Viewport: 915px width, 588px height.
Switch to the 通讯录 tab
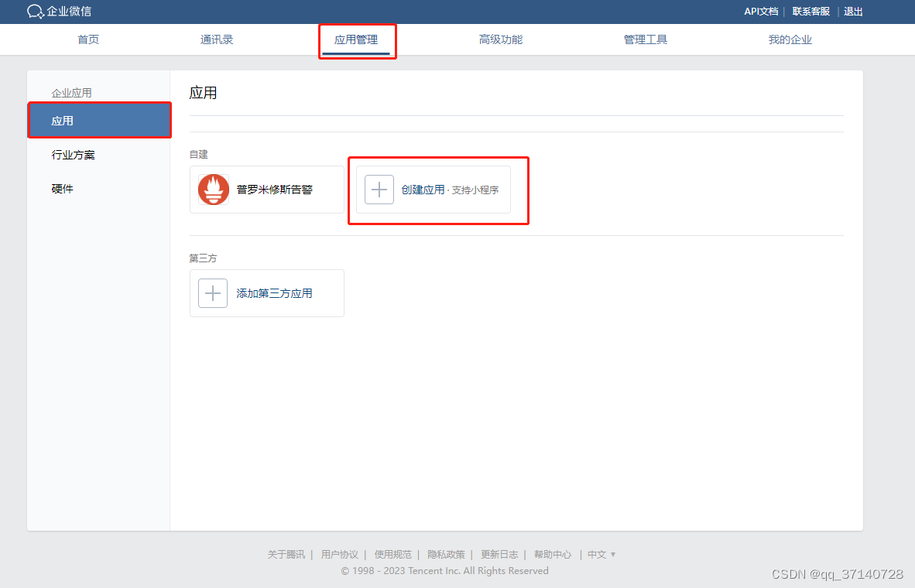(x=217, y=39)
